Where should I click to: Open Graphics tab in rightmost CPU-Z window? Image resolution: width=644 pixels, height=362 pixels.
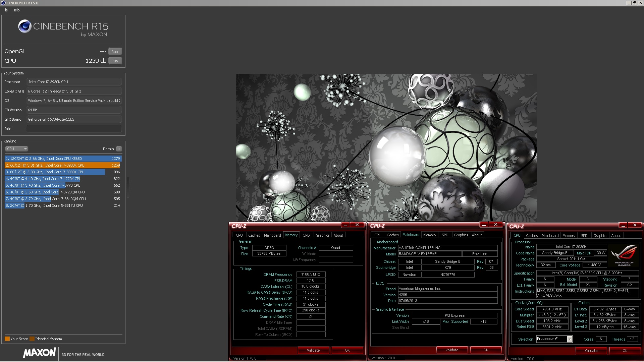click(600, 236)
